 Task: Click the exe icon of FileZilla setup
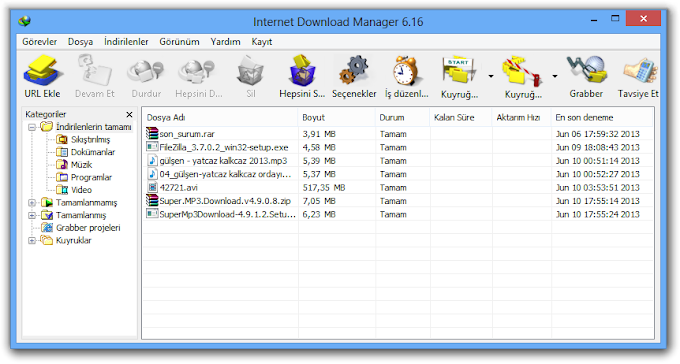[152, 147]
